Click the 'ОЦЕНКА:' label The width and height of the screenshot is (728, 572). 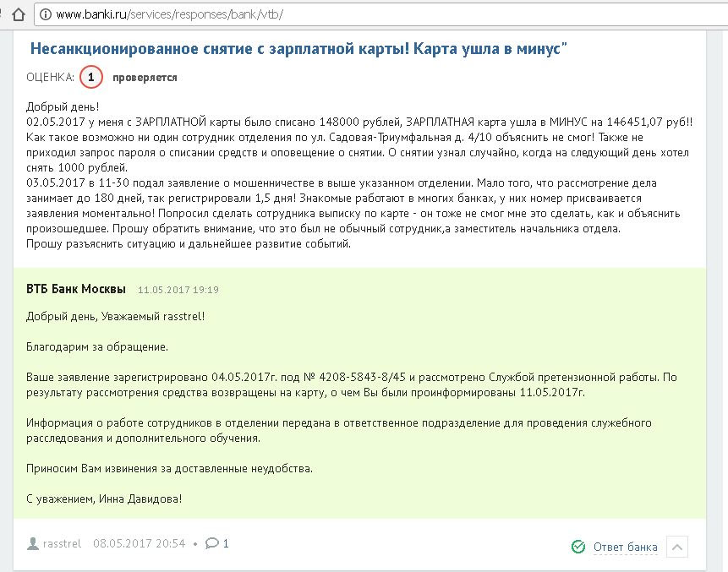pos(50,77)
